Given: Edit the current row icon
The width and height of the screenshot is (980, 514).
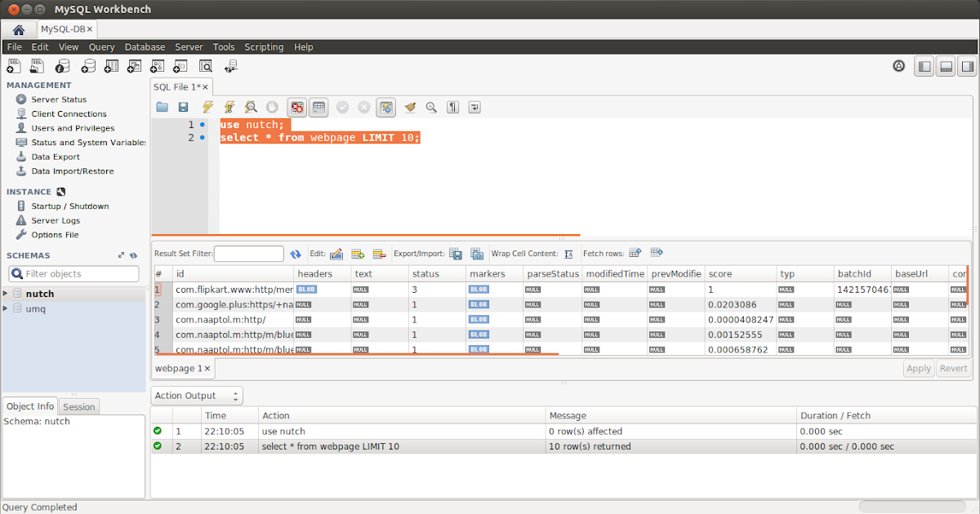Looking at the screenshot, I should (336, 255).
